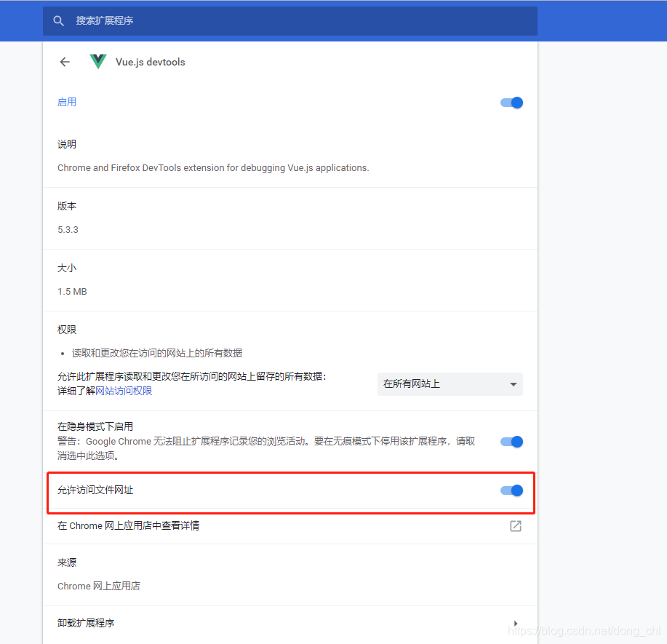The width and height of the screenshot is (667, 644).
Task: Toggle the 在隐身模式下启用 switch
Action: click(511, 442)
